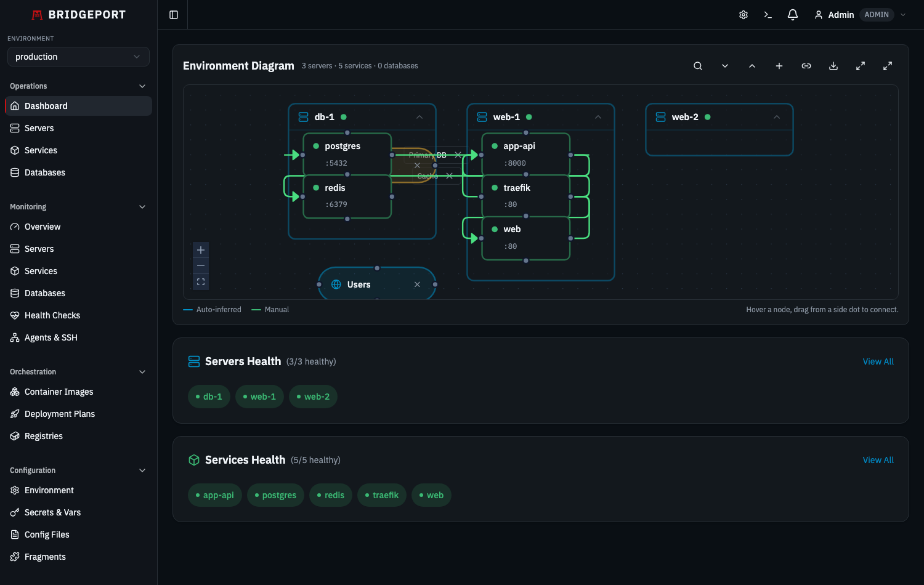The height and width of the screenshot is (585, 924).
Task: Click the link icon in diagram toolbar
Action: point(806,66)
